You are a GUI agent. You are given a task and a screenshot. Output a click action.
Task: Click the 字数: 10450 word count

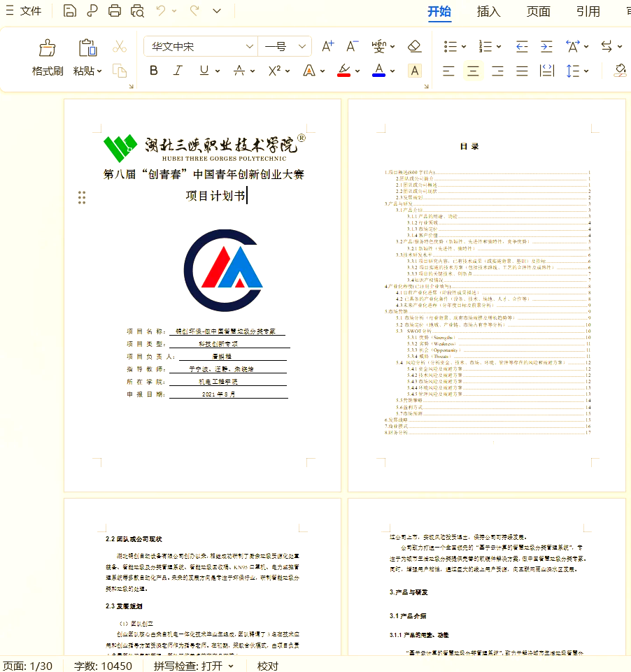(x=103, y=666)
